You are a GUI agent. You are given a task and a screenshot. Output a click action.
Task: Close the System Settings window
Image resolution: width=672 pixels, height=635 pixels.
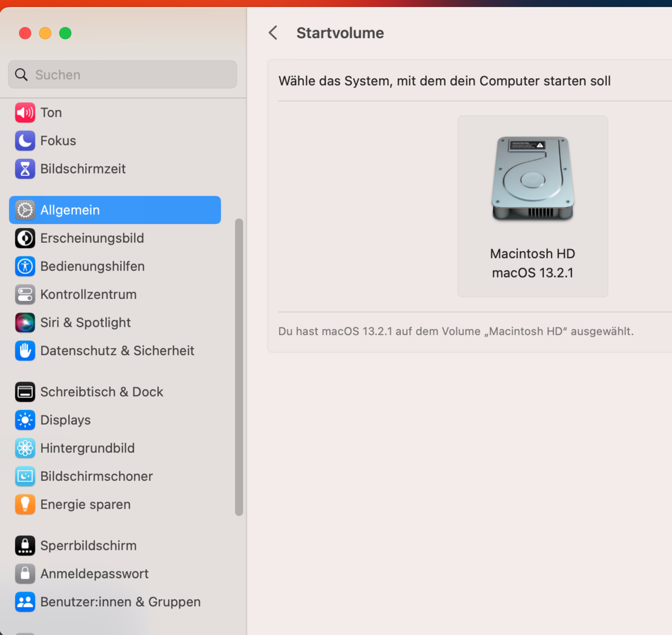pyautogui.click(x=25, y=33)
